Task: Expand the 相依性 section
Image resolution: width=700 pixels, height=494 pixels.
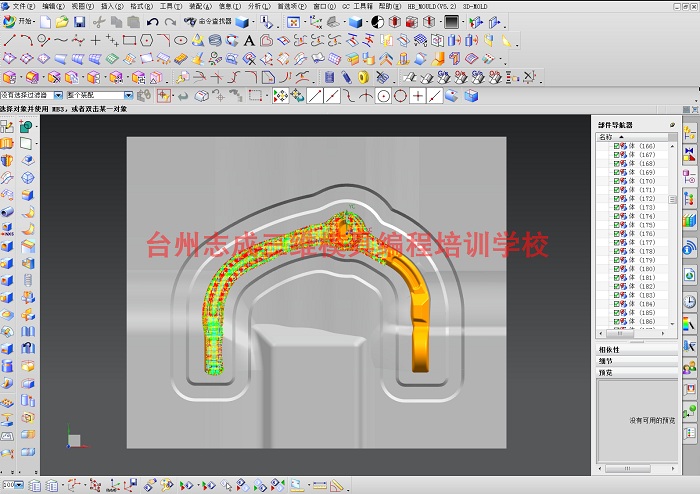Action: pos(637,349)
